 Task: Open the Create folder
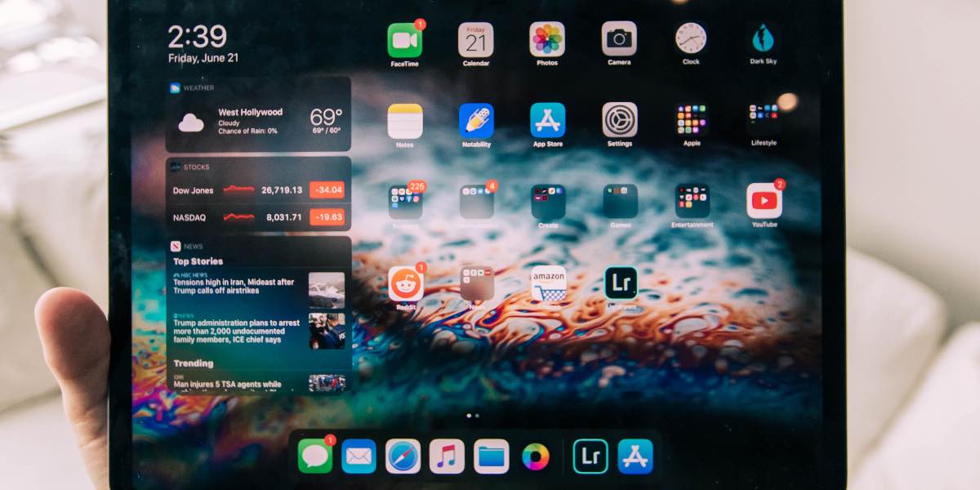coord(549,201)
